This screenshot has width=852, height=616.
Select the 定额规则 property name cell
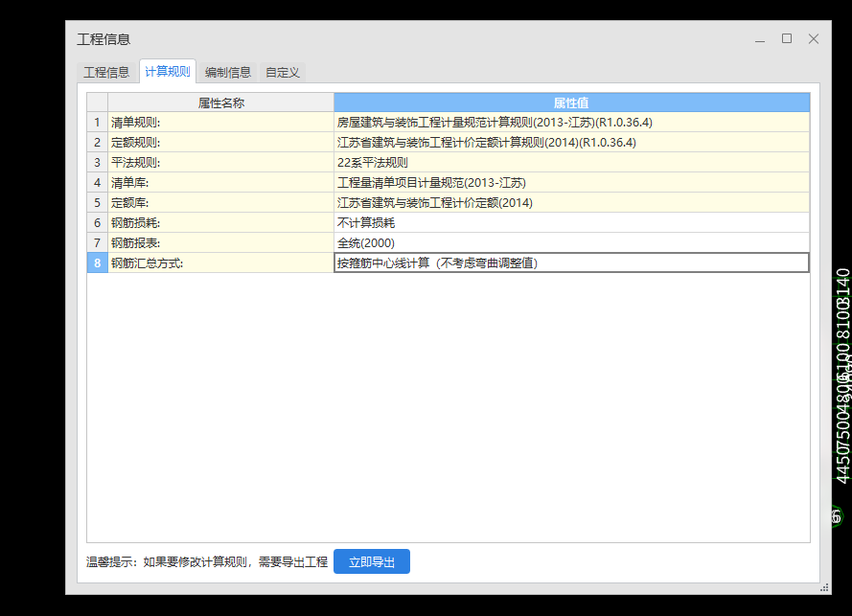[x=220, y=143]
